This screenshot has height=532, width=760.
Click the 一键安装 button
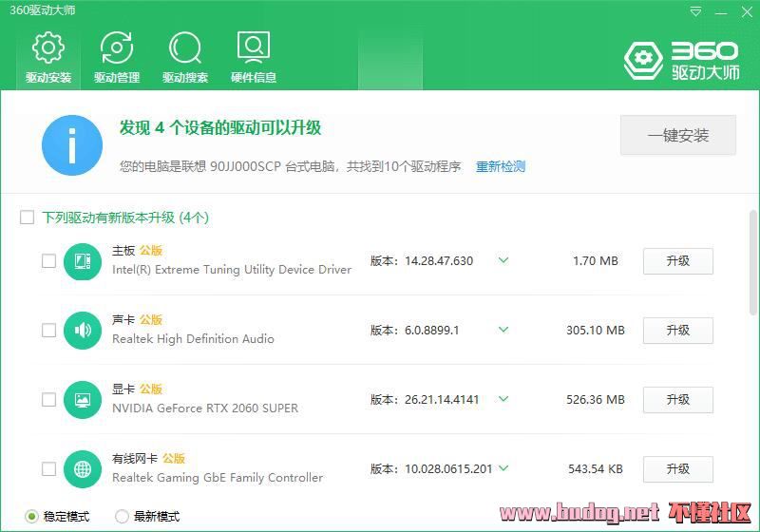tap(678, 135)
